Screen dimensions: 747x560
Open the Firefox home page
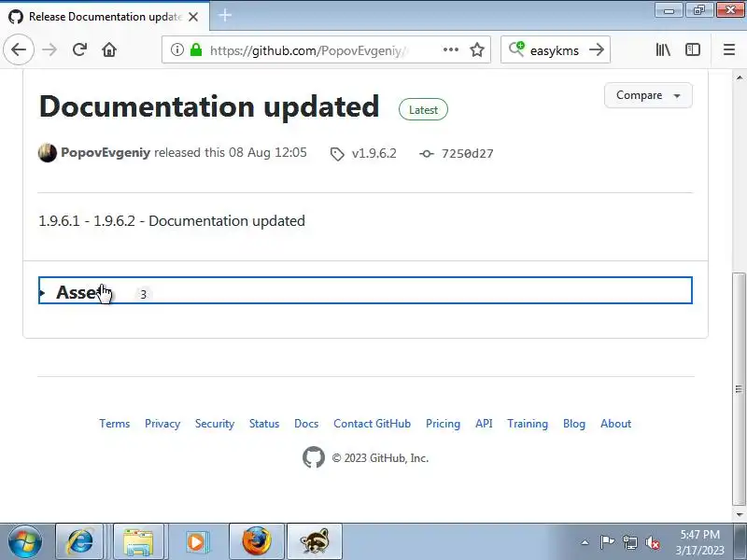pos(109,49)
